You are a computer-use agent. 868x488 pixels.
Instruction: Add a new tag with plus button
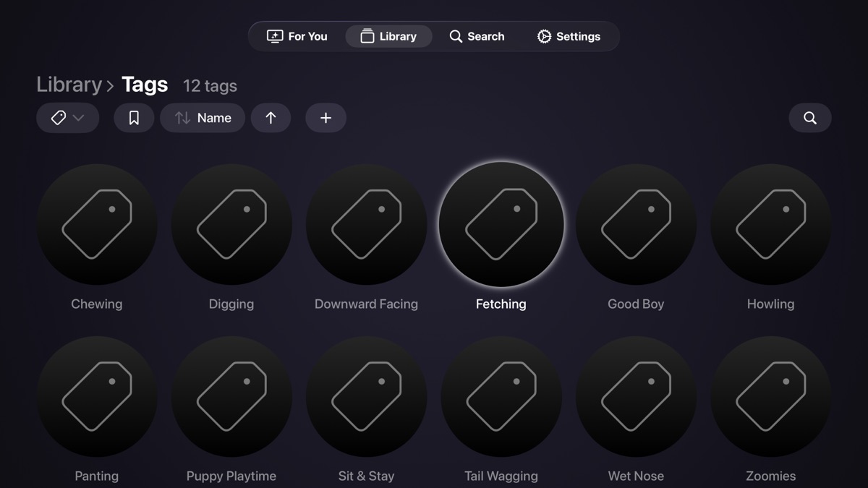(325, 118)
